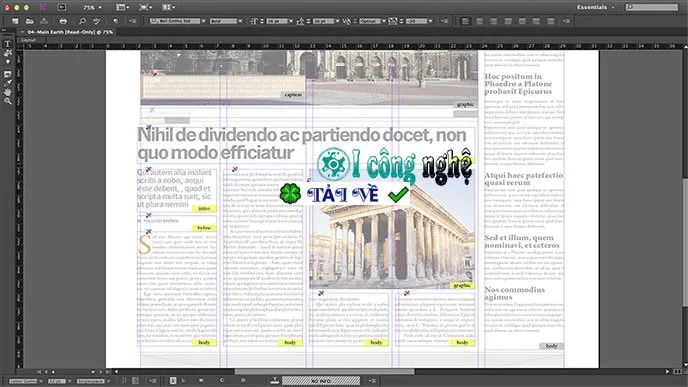688x387 pixels.
Task: Select the Eyedropper tool in the tools panel
Action: pos(7,82)
